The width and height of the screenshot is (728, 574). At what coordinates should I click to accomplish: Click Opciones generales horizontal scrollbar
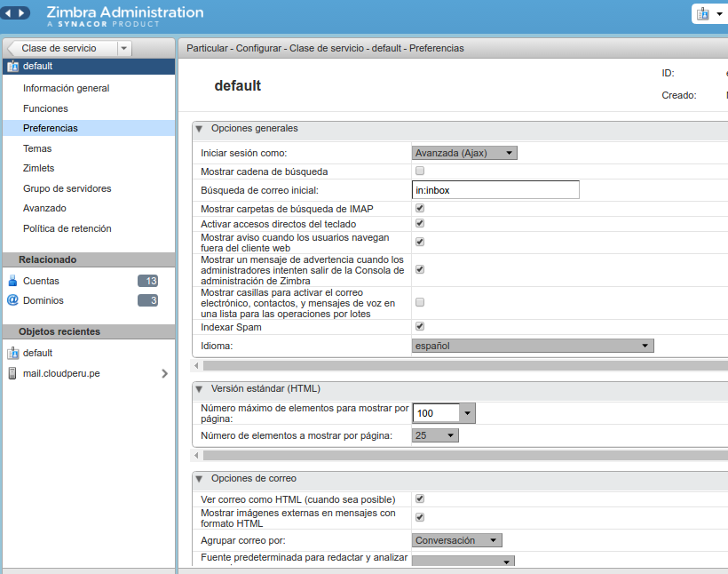click(x=465, y=366)
